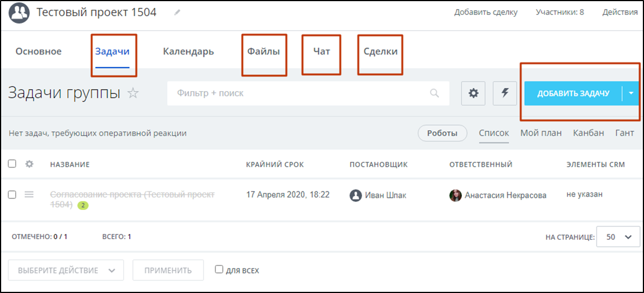Screen dimensions: 644x293
Task: Open the ВЫБЕРИТЕ ДЕЙСТВИЕ dropdown
Action: pyautogui.click(x=66, y=271)
